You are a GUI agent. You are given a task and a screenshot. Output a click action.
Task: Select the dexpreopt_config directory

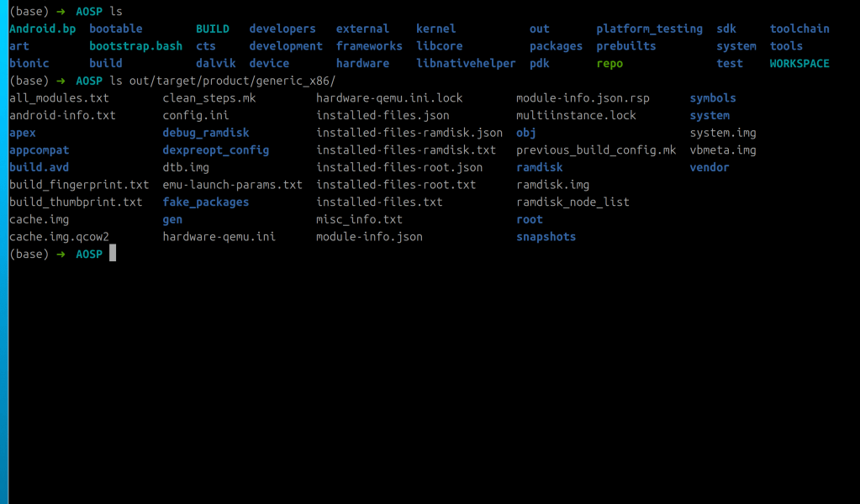pos(215,150)
